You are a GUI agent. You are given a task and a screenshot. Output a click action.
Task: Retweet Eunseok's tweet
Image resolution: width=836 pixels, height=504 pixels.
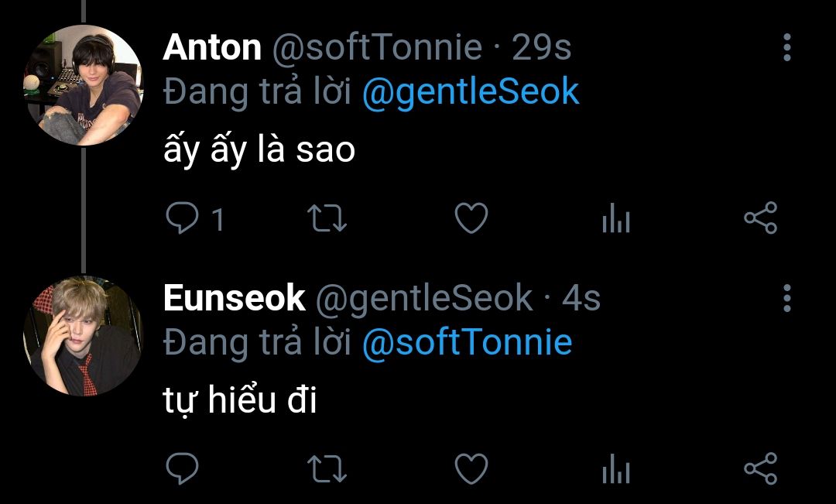[327, 468]
